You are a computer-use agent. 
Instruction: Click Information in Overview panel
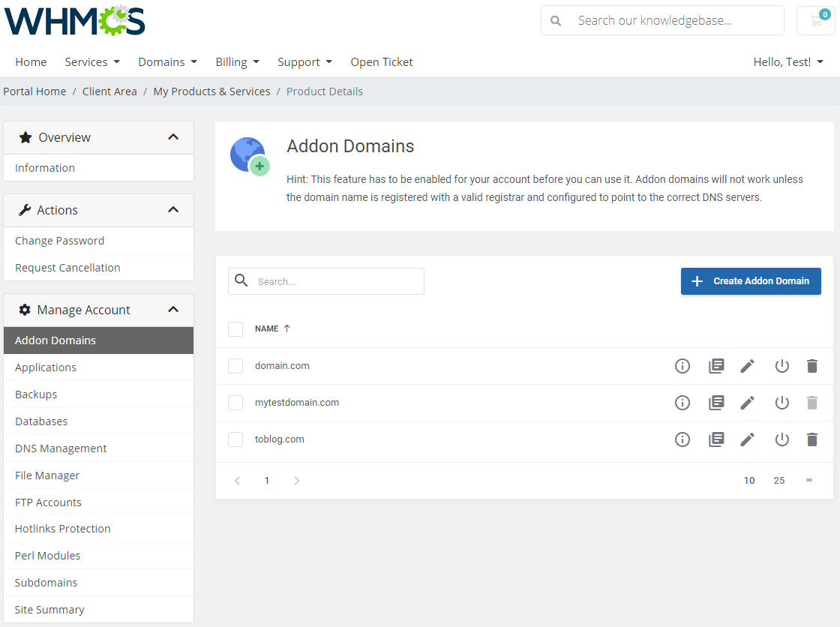[x=98, y=168]
